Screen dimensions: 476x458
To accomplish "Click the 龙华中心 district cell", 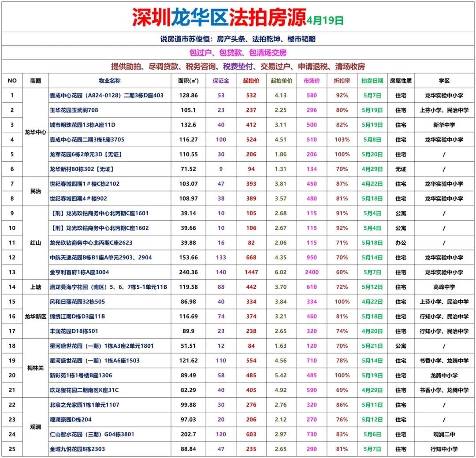I will [x=36, y=132].
